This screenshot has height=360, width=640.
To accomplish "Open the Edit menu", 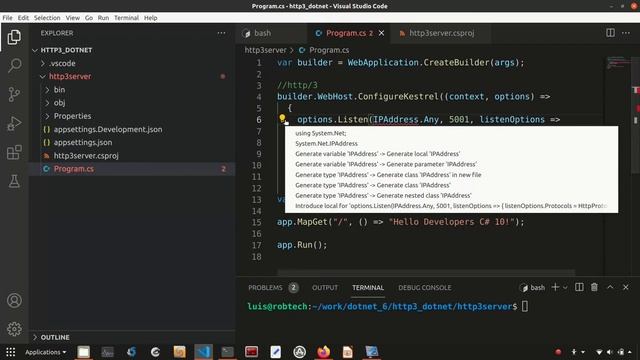I will [x=23, y=18].
